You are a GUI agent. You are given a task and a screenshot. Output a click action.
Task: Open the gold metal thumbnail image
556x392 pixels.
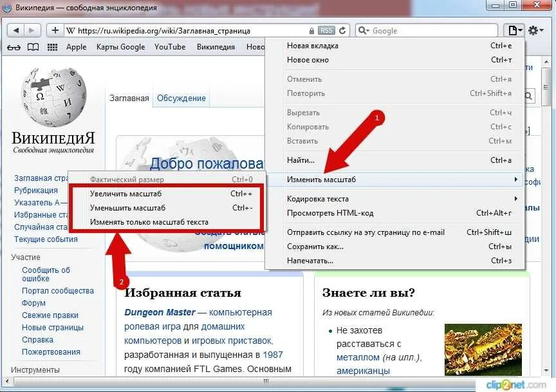[483, 350]
